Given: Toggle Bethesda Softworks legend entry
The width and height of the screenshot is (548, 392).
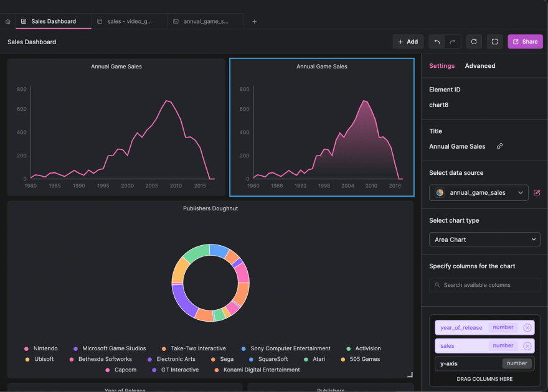Looking at the screenshot, I should [101, 359].
